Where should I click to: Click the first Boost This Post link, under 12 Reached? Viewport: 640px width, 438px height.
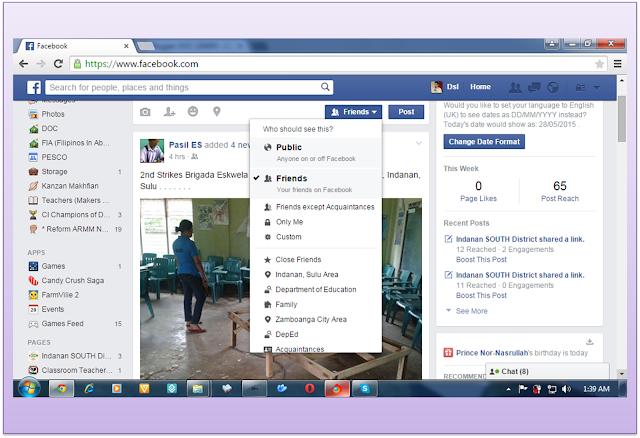(x=481, y=260)
